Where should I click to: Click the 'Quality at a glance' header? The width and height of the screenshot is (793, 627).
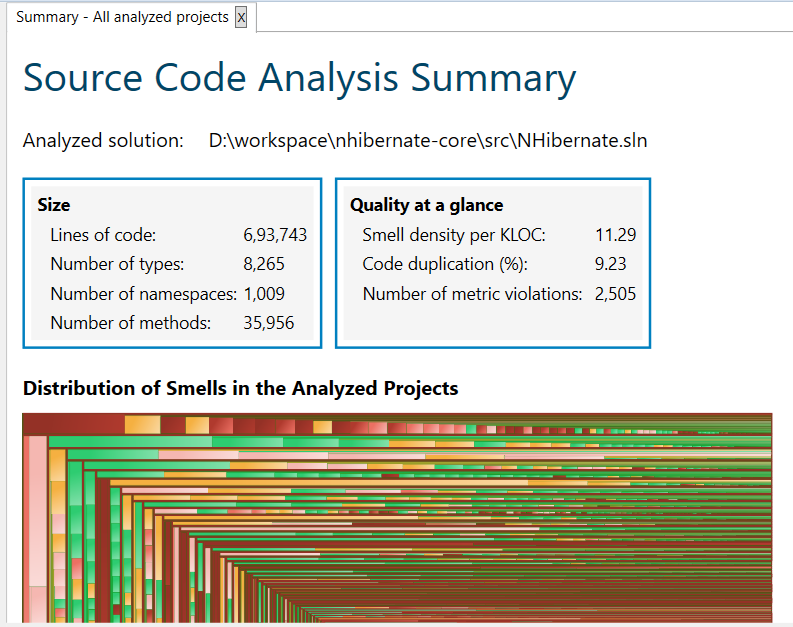tap(426, 205)
